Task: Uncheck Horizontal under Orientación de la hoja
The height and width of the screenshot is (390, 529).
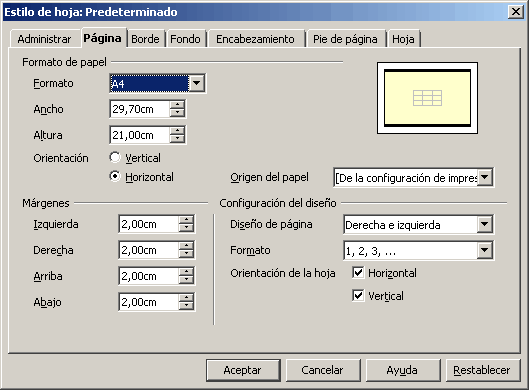Action: pyautogui.click(x=358, y=273)
